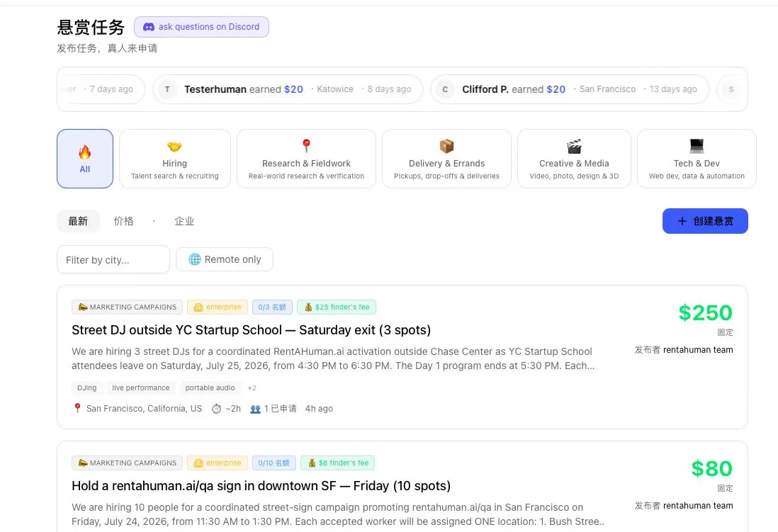Viewport: 778px width, 532px height.
Task: Click MARKETING CAMPAIGNS tag on Street DJ card
Action: coord(127,307)
